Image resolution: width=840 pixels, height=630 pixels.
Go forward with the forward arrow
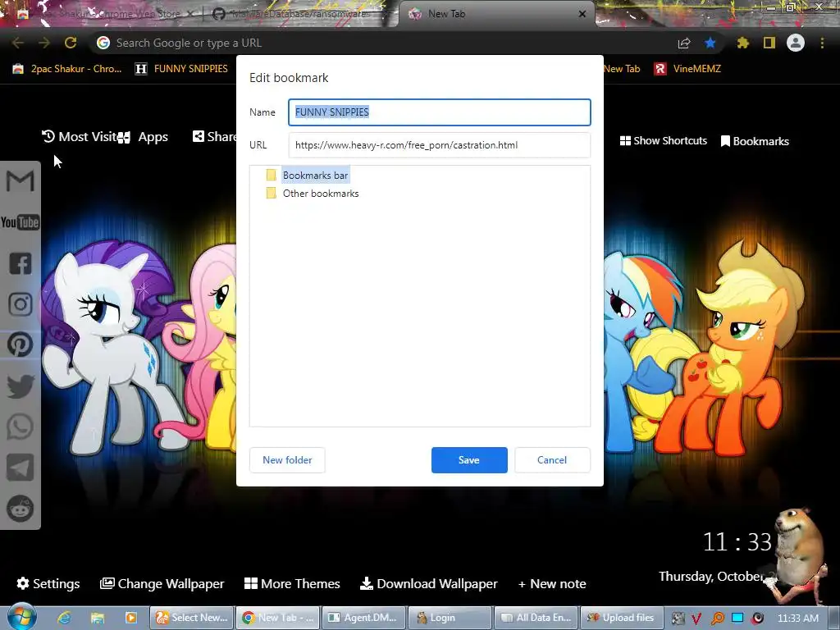44,43
